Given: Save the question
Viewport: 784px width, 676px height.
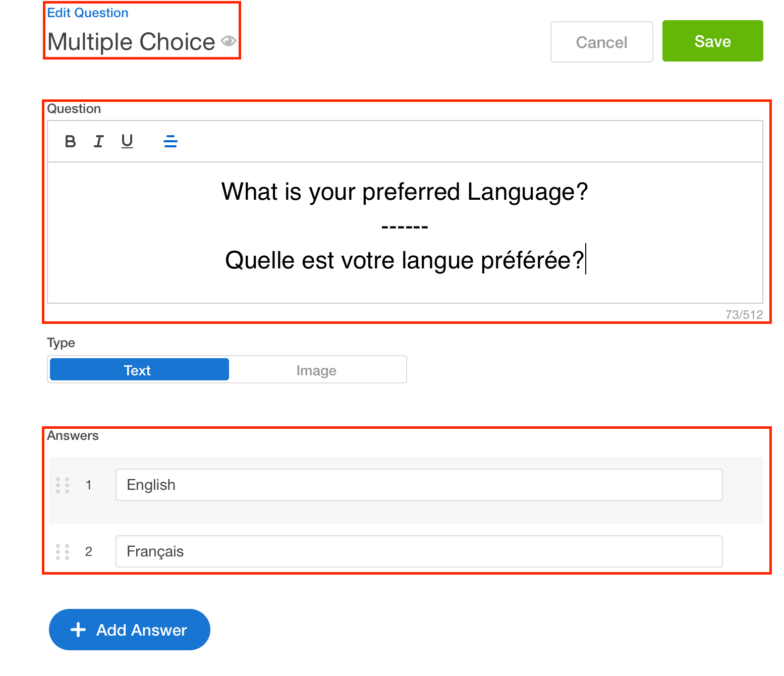Looking at the screenshot, I should tap(712, 41).
